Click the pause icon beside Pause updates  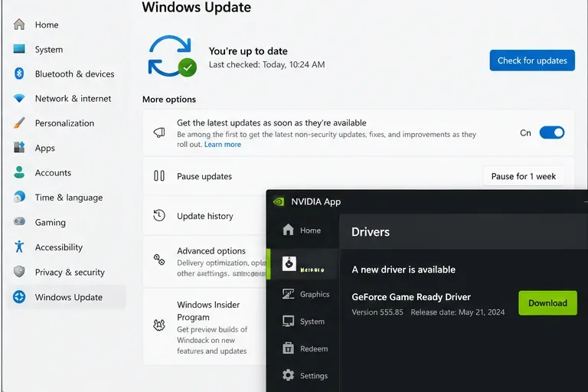[x=159, y=175]
